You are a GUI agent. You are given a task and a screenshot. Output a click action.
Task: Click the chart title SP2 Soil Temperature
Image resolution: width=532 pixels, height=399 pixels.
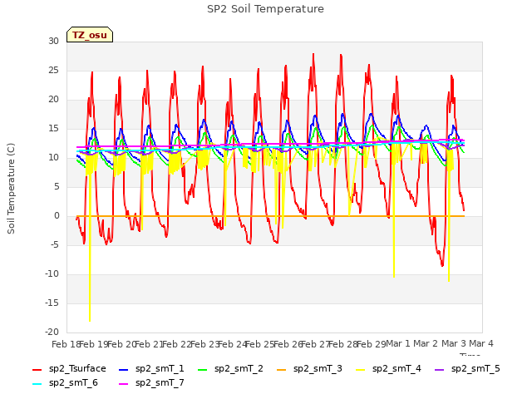[x=265, y=9]
